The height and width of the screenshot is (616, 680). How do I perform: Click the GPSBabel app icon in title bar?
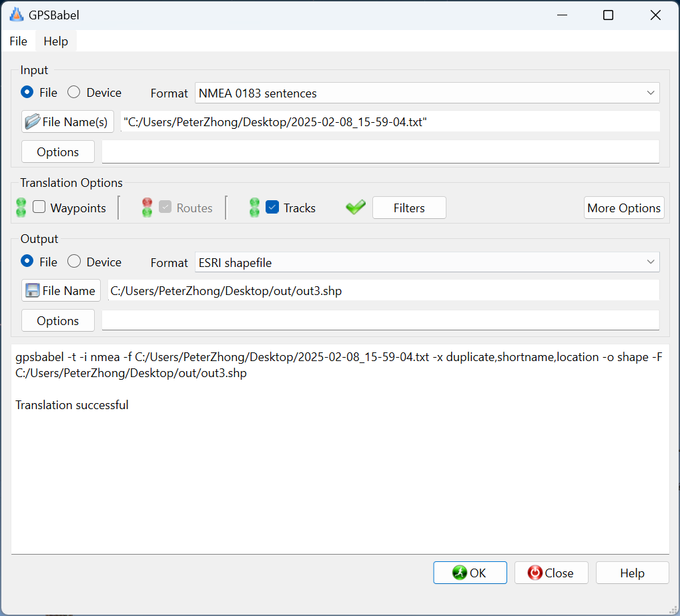[17, 15]
